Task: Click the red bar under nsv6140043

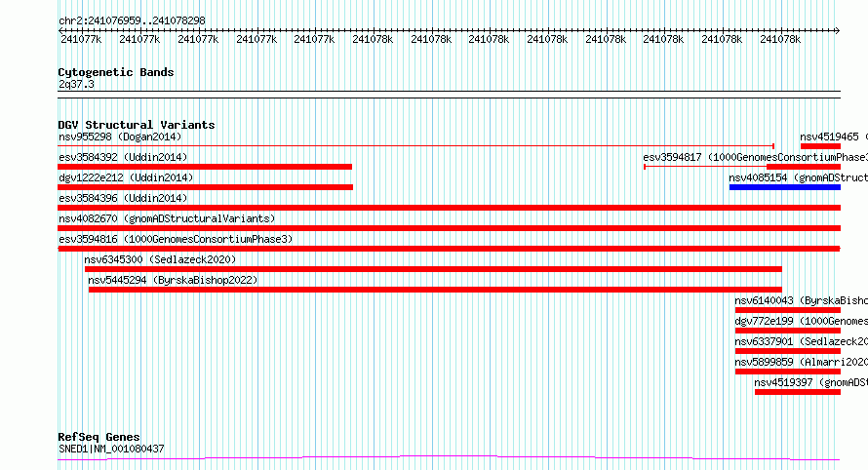Action: click(x=788, y=310)
